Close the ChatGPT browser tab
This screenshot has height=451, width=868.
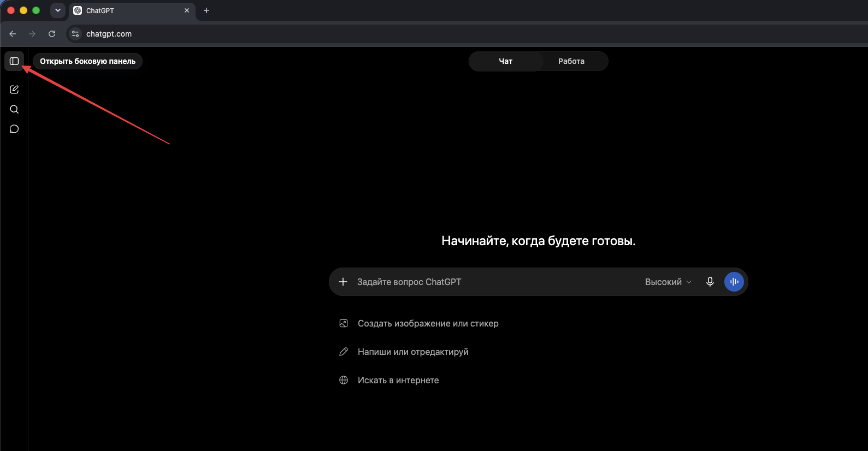tap(187, 10)
